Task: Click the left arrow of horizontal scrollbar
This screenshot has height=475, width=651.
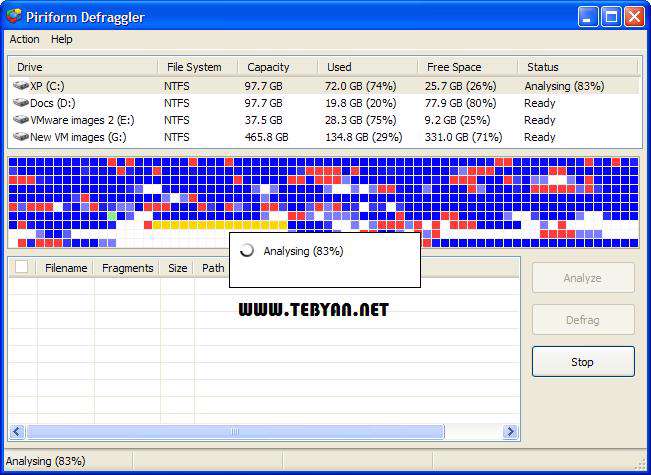Action: 17,432
